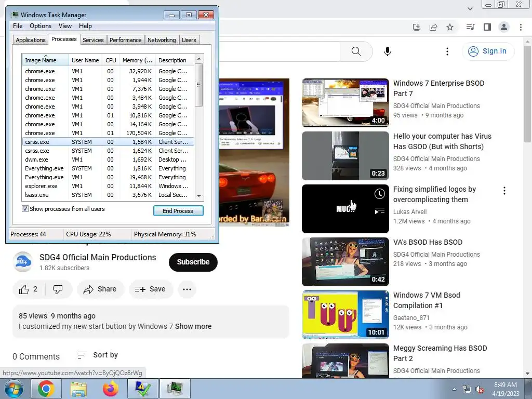
Task: Open Task Manager File menu
Action: (18, 26)
